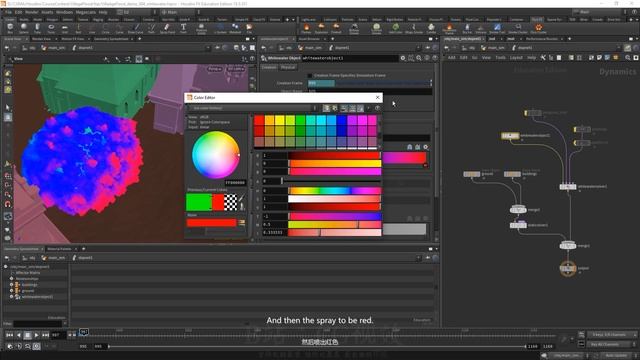The height and width of the screenshot is (360, 640).
Task: Stop playback in playbar
Action: pos(27,335)
